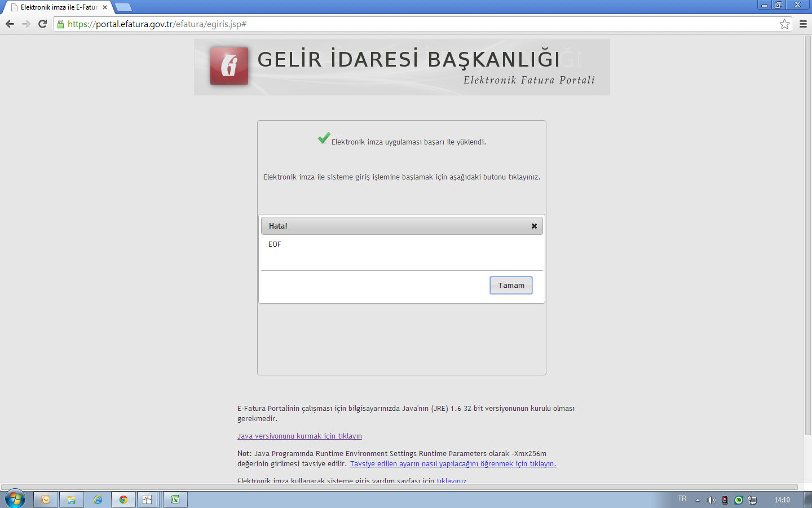Click the browser forward arrow

pyautogui.click(x=26, y=24)
